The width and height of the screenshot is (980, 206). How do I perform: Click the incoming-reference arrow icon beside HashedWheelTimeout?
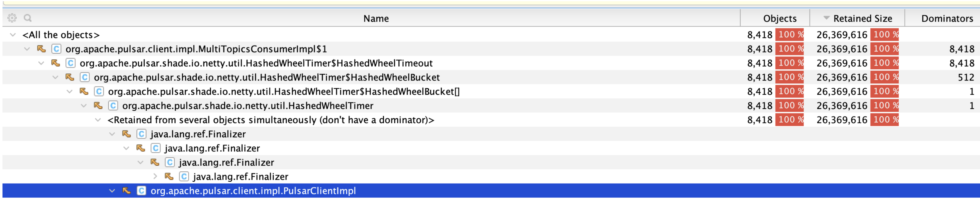(x=55, y=63)
